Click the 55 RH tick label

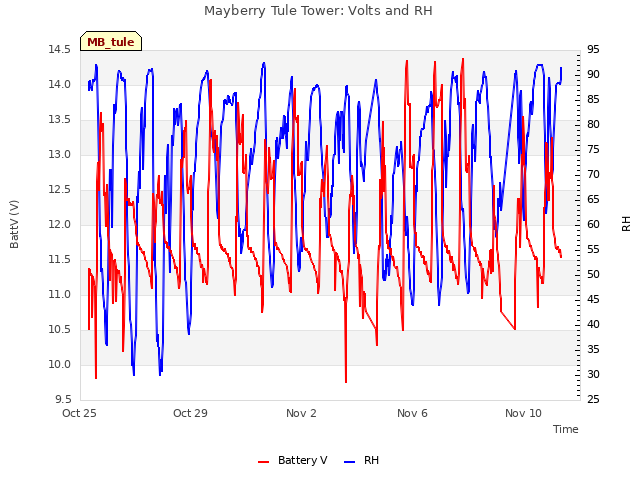593,250
